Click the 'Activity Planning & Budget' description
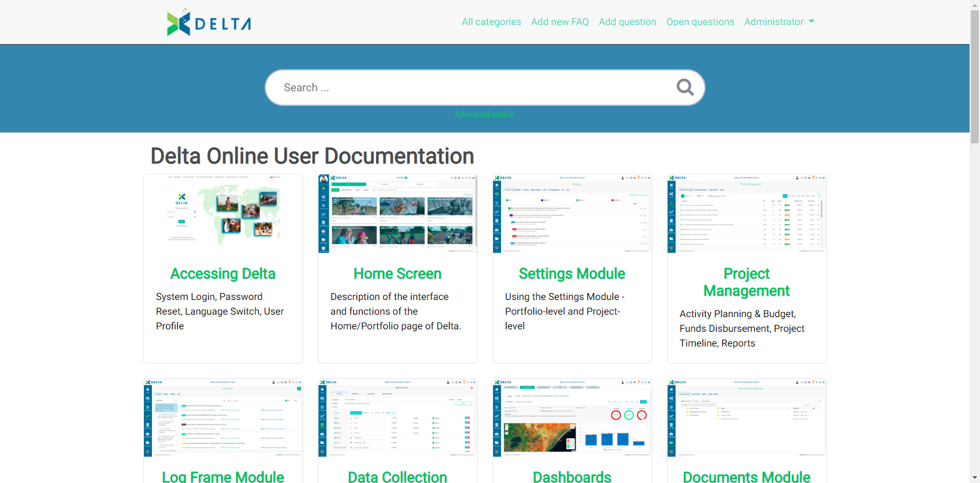 (742, 328)
